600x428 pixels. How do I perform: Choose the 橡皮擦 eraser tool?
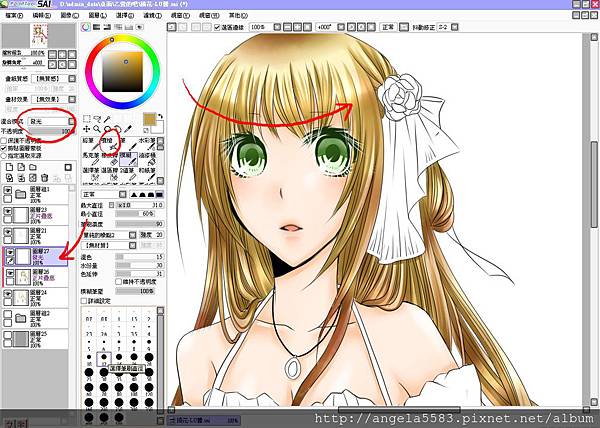(109, 159)
